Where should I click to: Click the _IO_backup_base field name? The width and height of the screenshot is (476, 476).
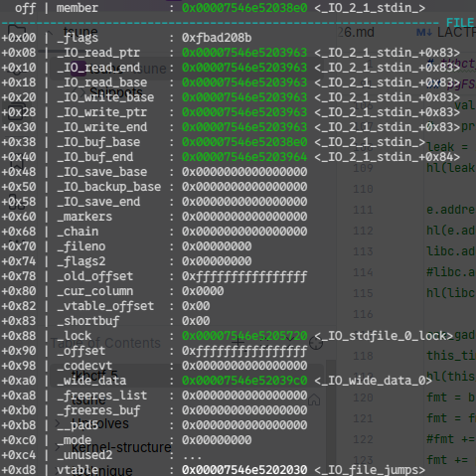[x=109, y=187]
